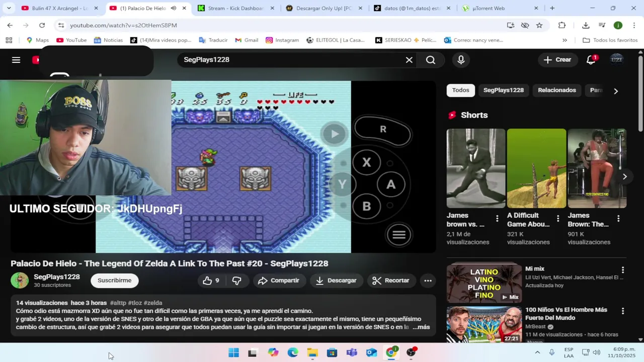Open the YouTube account avatar menu
Image resolution: width=644 pixels, height=362 pixels.
pyautogui.click(x=616, y=59)
